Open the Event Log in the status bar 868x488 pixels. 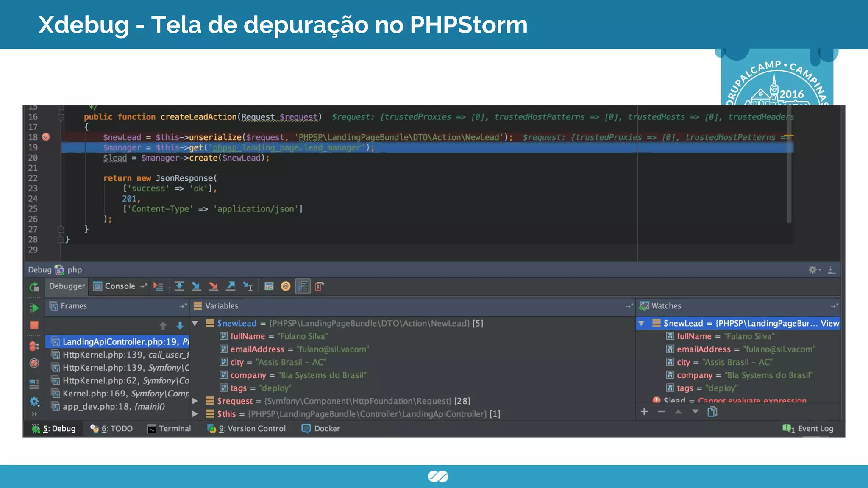(808, 429)
